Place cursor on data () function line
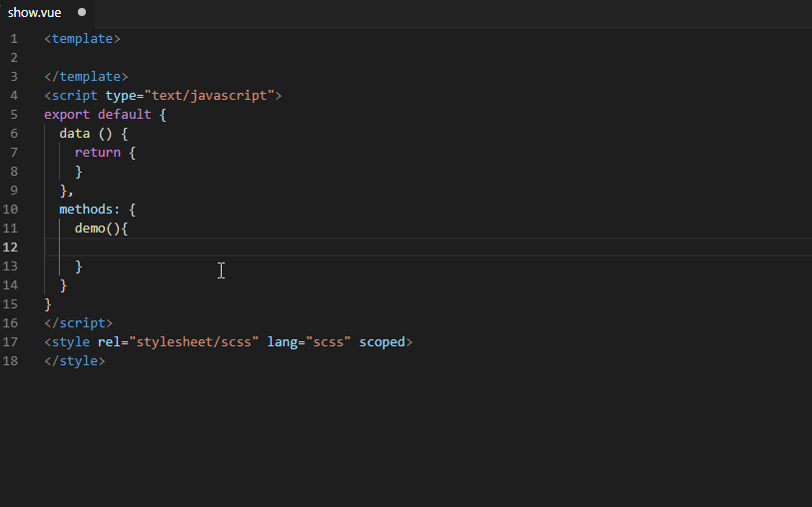 point(94,134)
